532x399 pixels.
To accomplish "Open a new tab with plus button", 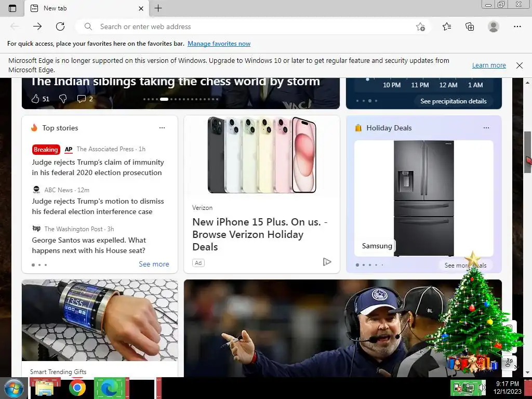I will 158,8.
